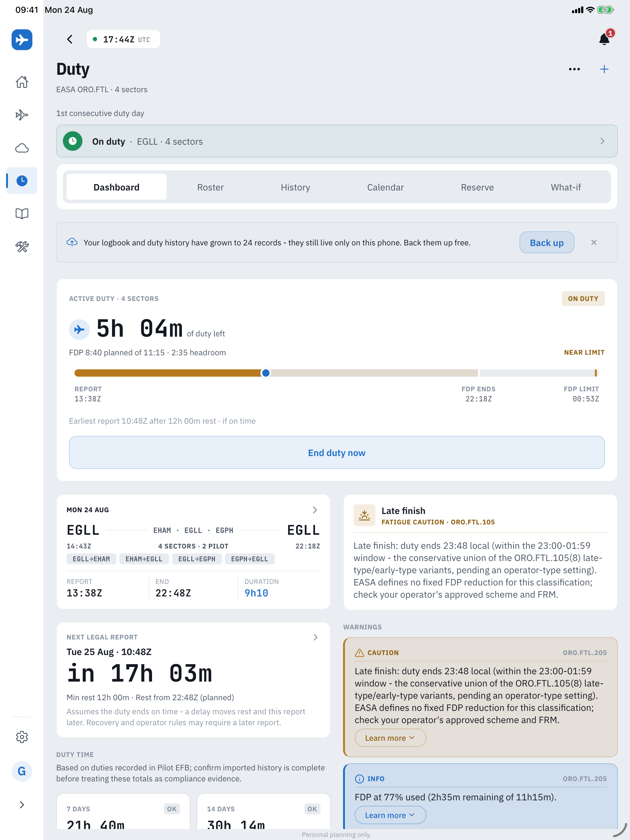Tap Late finish card heading
Image resolution: width=630 pixels, height=840 pixels.
[403, 511]
